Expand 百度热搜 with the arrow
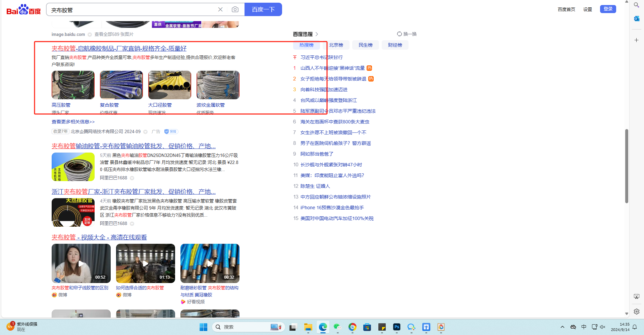The width and height of the screenshot is (644, 335). [317, 34]
